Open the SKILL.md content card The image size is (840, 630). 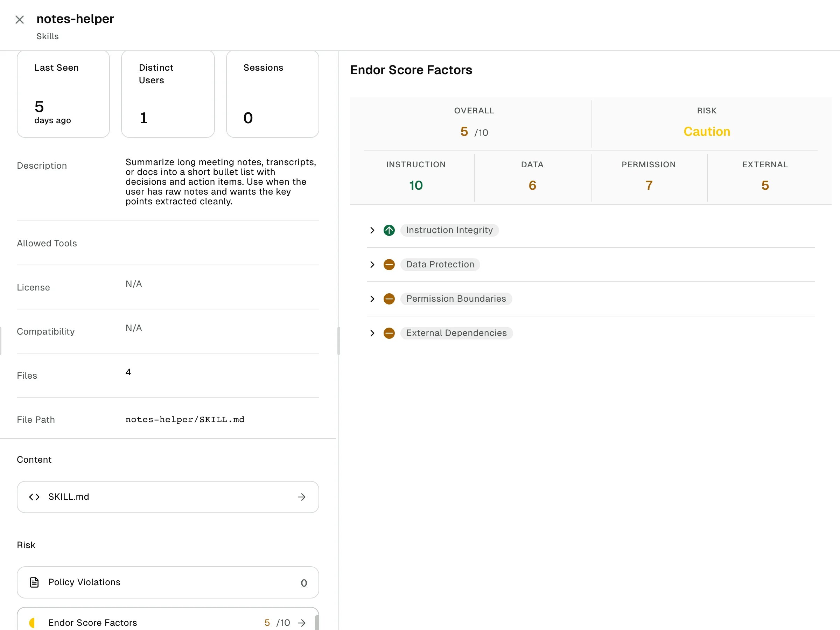pos(168,497)
